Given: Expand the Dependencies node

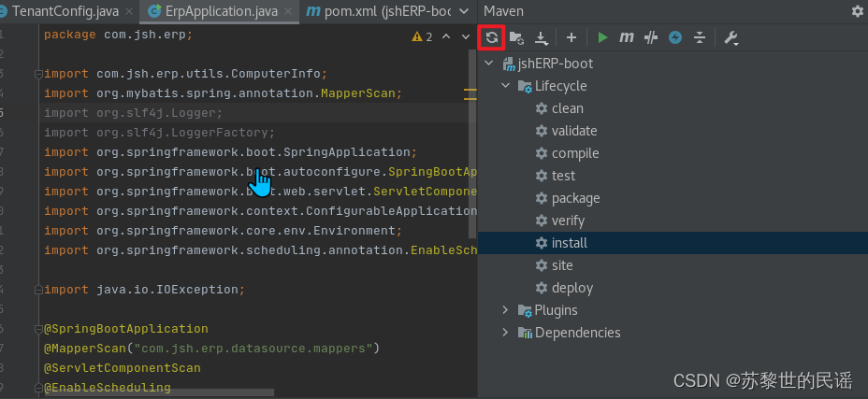Looking at the screenshot, I should click(x=505, y=332).
